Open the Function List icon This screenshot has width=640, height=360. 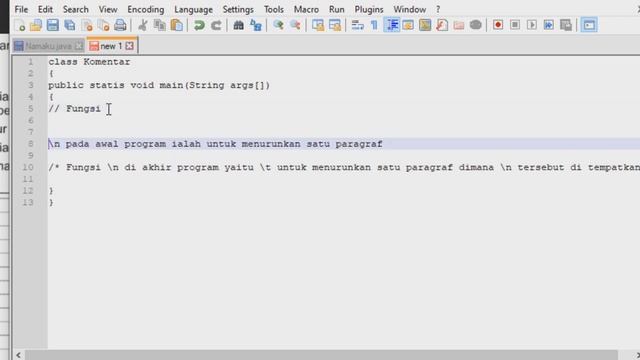pos(442,25)
